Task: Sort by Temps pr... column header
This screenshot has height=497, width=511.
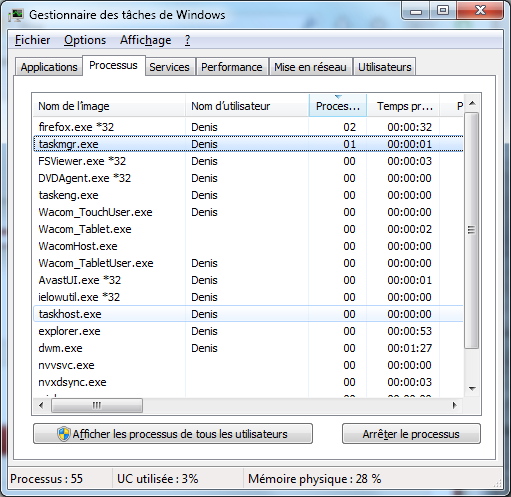Action: [403, 106]
